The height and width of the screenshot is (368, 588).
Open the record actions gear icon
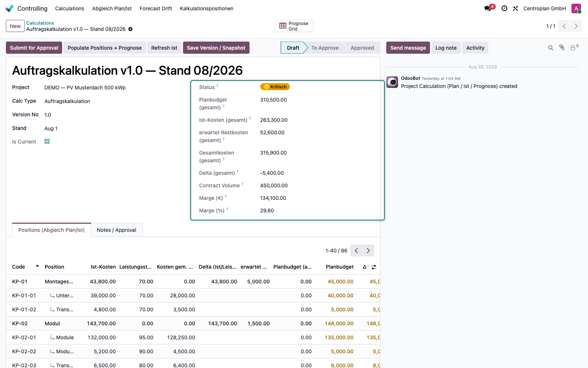(130, 29)
